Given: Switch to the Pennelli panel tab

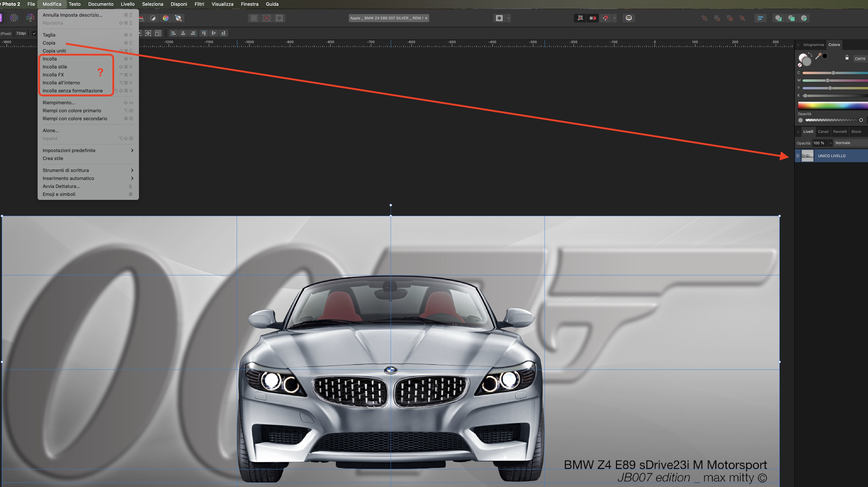Looking at the screenshot, I should pos(840,132).
